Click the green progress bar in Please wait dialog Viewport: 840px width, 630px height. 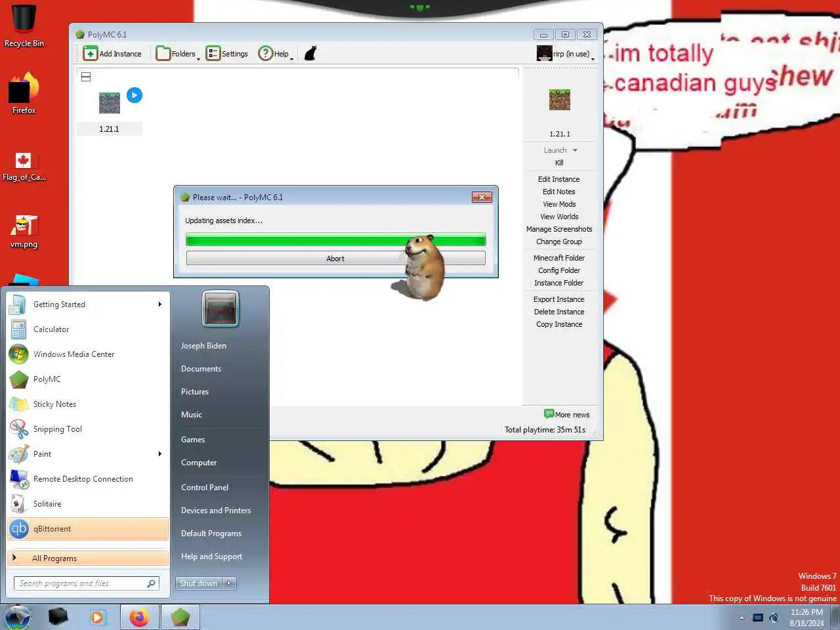pos(335,240)
